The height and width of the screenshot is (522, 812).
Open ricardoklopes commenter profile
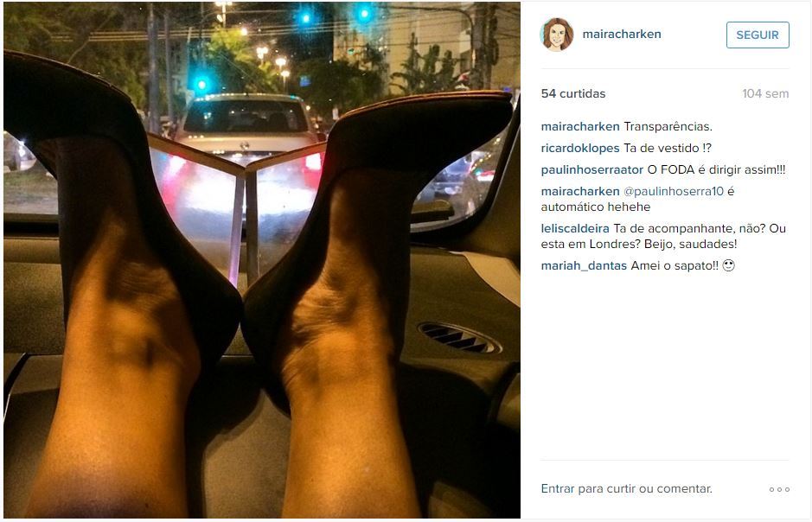580,148
